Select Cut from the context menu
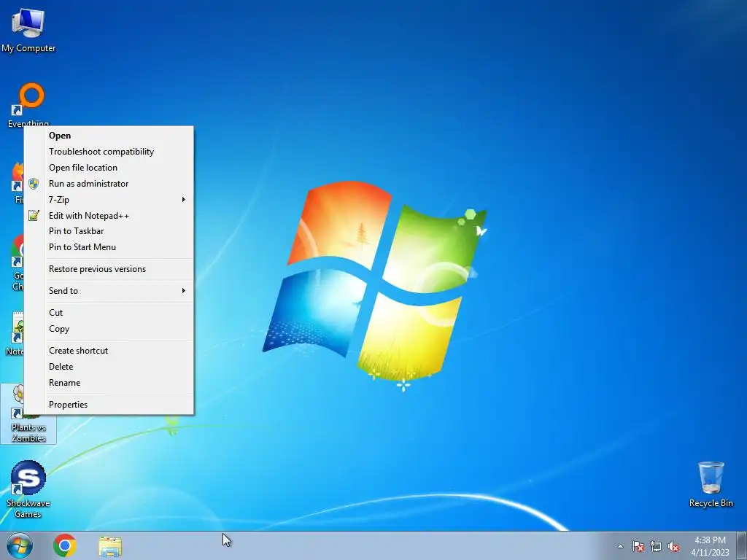Image resolution: width=747 pixels, height=560 pixels. click(109, 313)
